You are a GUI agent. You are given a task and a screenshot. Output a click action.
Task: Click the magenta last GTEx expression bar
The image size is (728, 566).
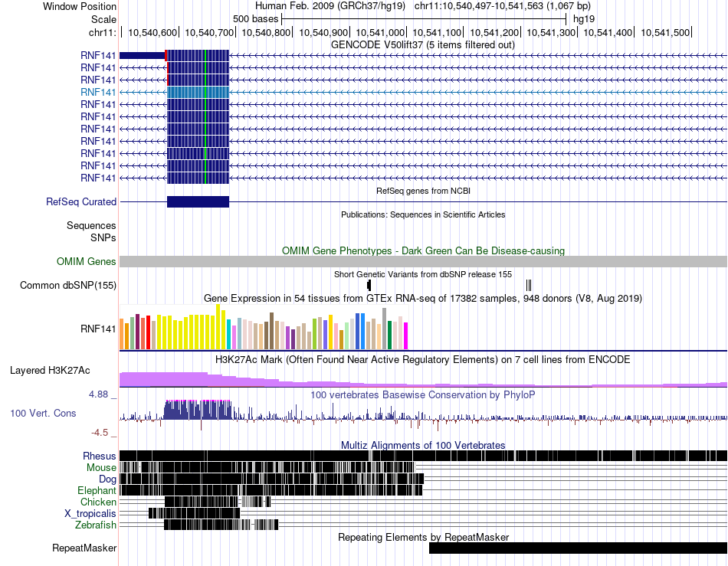tap(405, 336)
